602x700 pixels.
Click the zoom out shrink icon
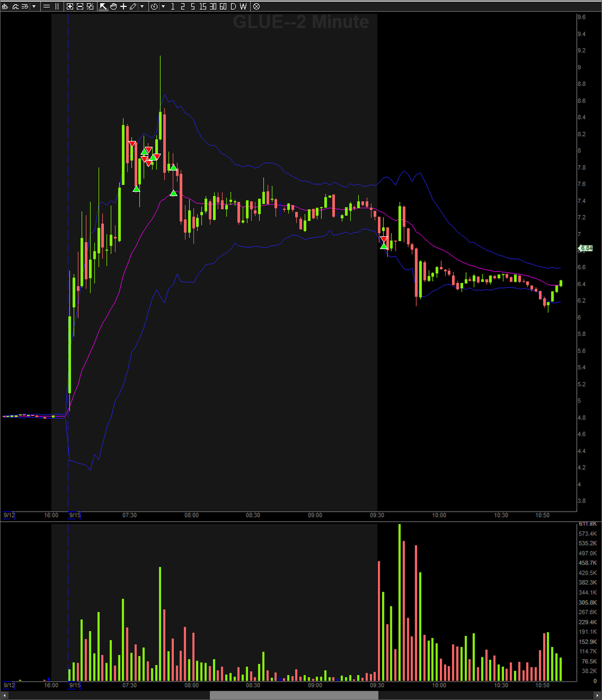coord(80,6)
